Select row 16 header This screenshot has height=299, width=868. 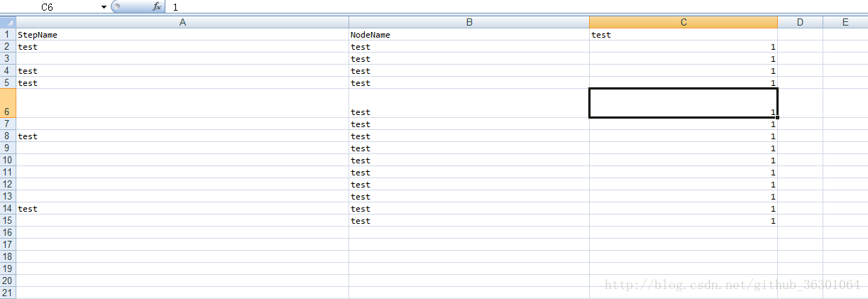click(x=8, y=233)
